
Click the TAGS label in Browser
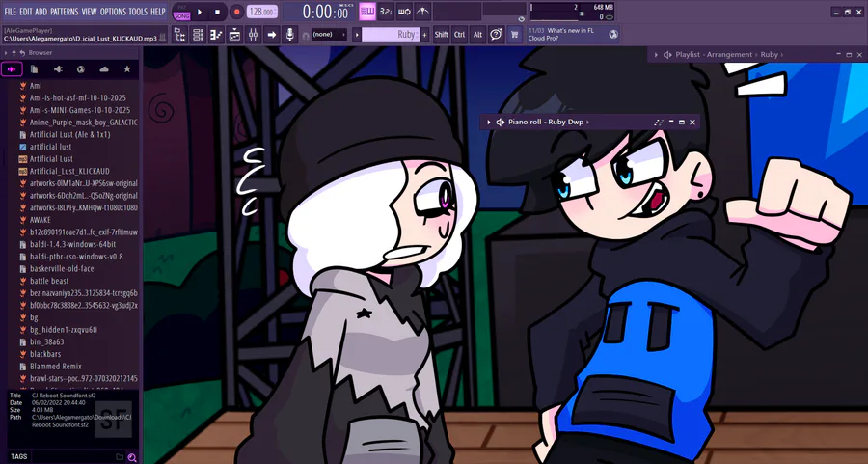tap(19, 457)
